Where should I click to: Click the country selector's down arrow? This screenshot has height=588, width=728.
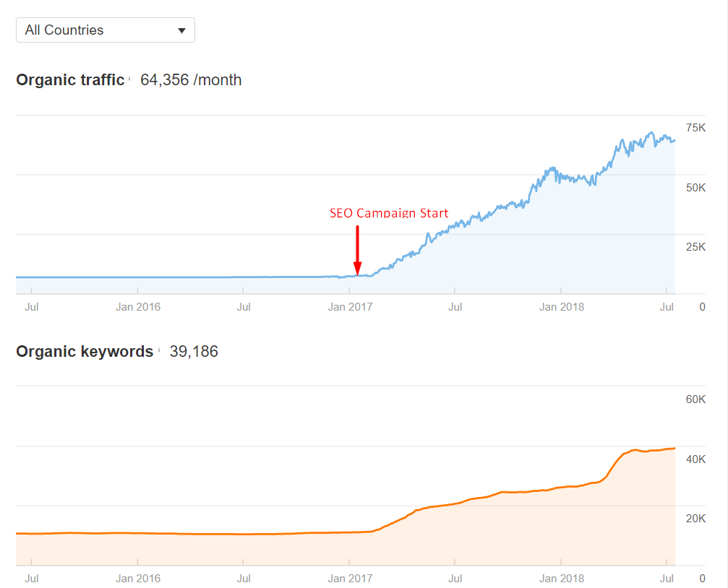tap(181, 31)
